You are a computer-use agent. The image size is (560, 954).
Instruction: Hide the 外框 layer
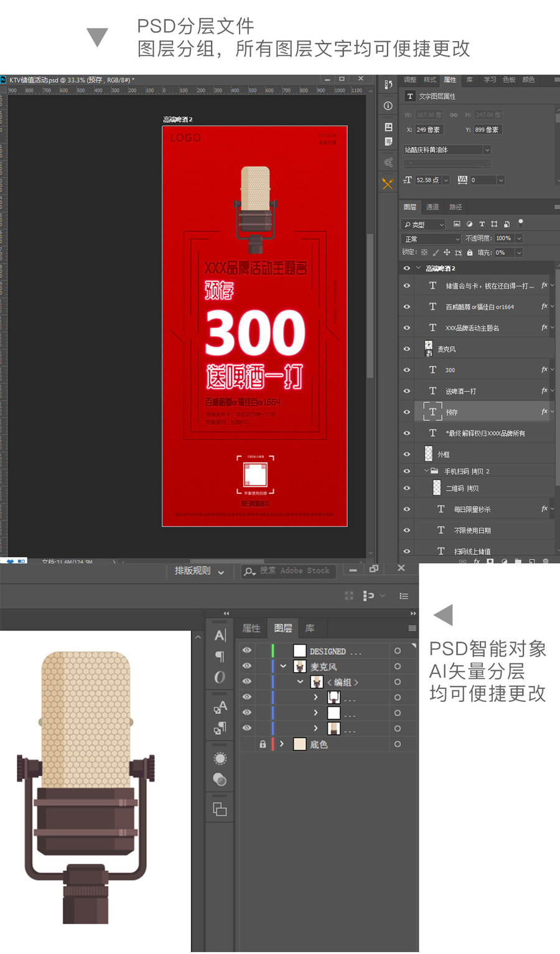coord(407,454)
